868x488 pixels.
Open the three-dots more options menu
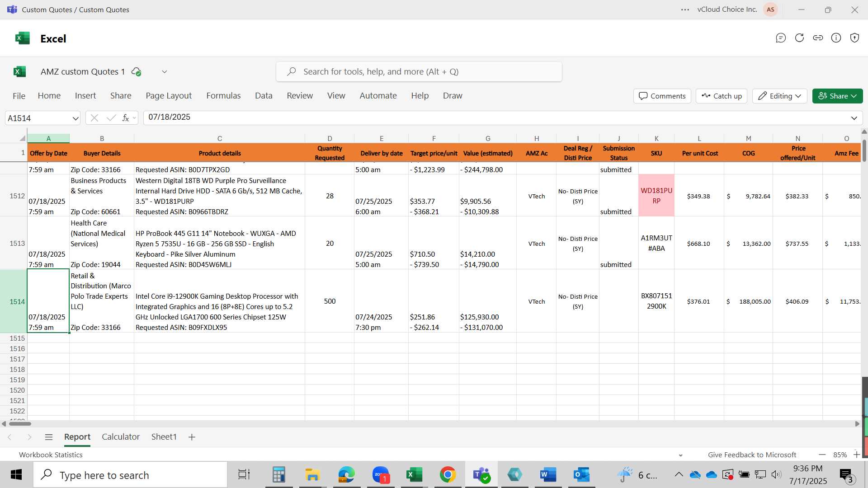[685, 9]
